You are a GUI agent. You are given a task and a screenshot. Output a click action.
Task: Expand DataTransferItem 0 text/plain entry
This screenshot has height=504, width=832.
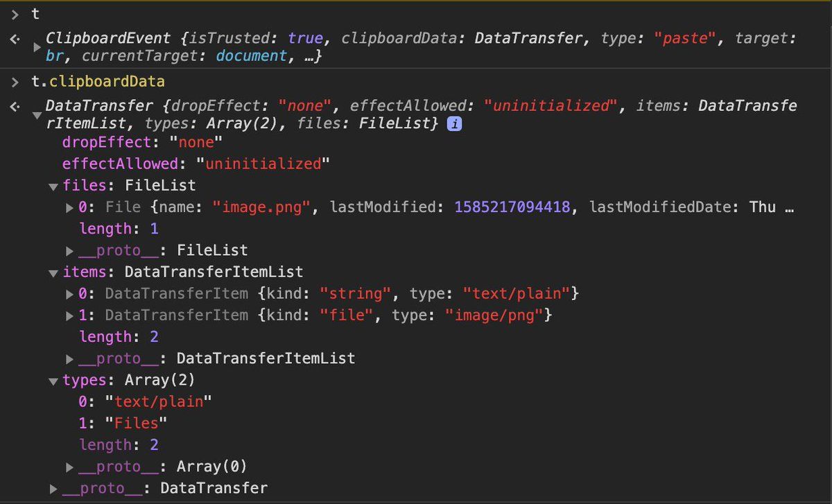pos(70,294)
